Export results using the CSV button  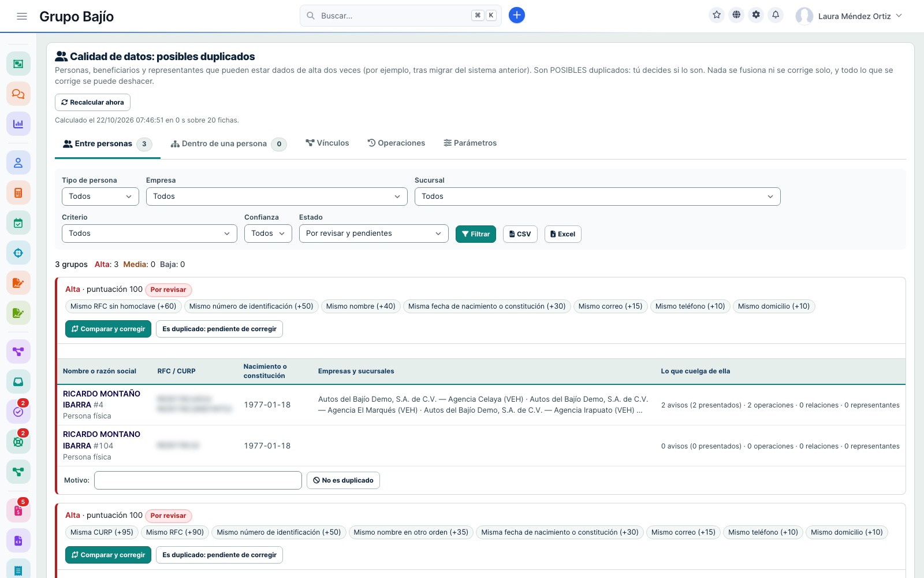pos(520,234)
